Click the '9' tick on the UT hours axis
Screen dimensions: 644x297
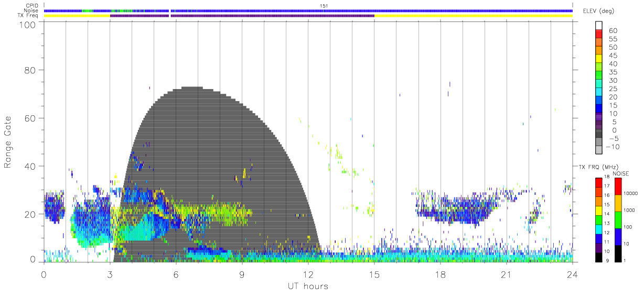pos(242,274)
